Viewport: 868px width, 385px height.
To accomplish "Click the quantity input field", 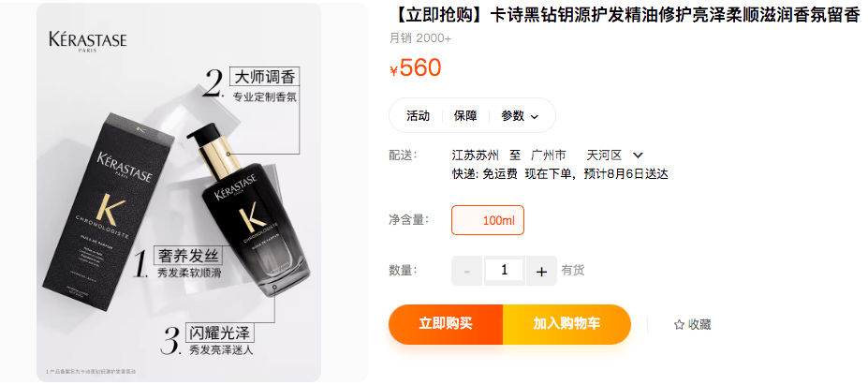I will (x=504, y=271).
